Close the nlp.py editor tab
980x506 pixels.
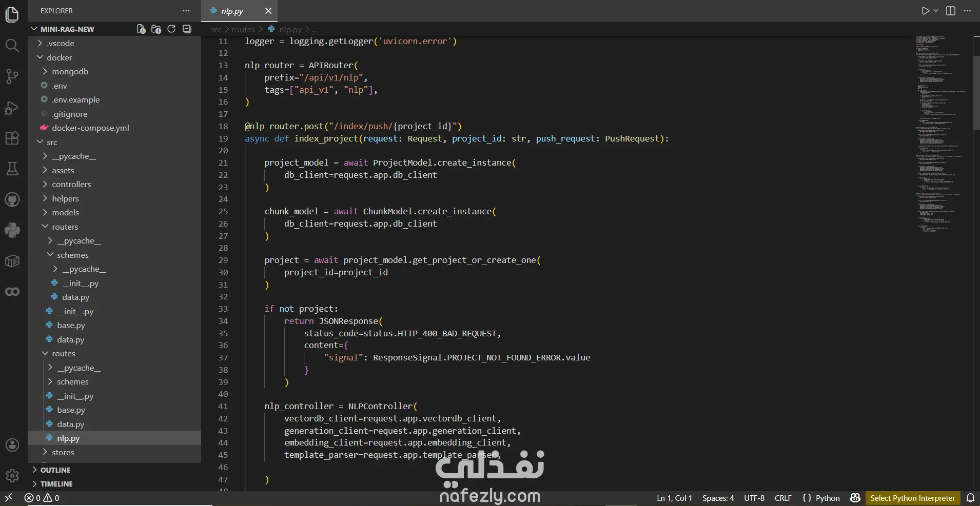point(268,11)
